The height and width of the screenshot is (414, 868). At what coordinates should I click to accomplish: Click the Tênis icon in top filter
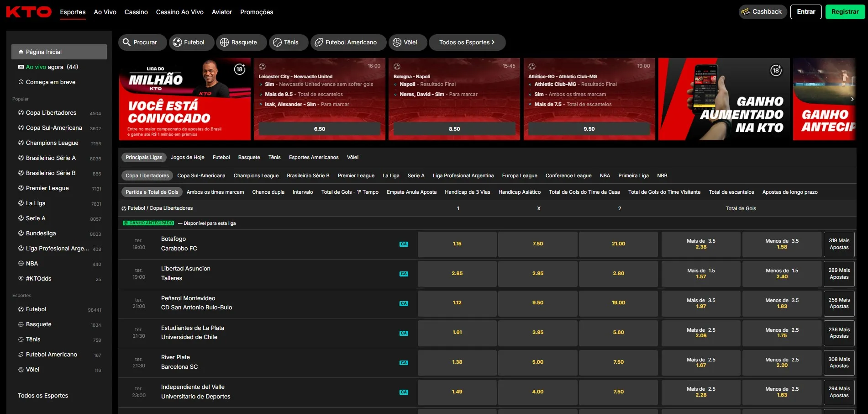(277, 42)
